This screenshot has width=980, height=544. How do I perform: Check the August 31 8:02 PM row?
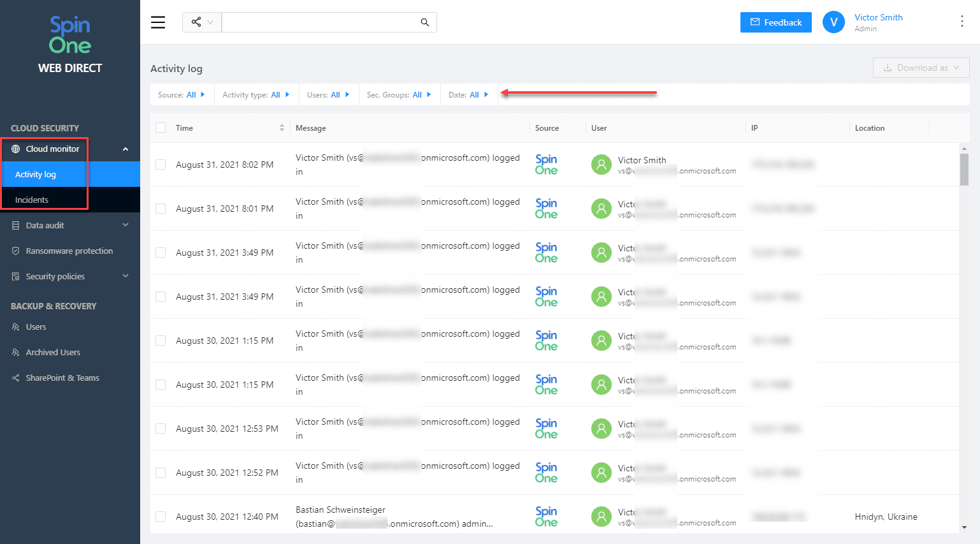[161, 165]
